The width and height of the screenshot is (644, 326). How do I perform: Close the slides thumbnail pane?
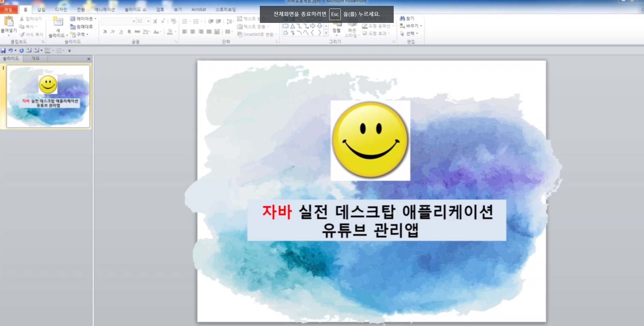89,59
